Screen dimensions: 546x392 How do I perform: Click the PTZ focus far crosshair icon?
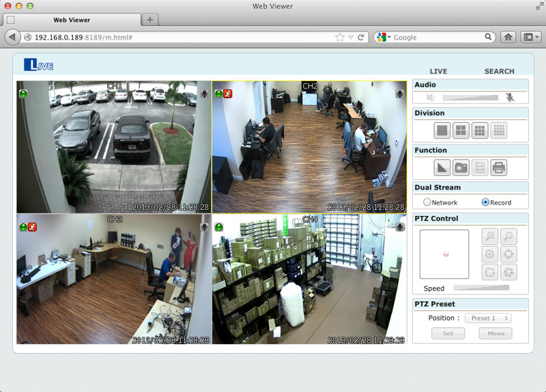pyautogui.click(x=508, y=254)
